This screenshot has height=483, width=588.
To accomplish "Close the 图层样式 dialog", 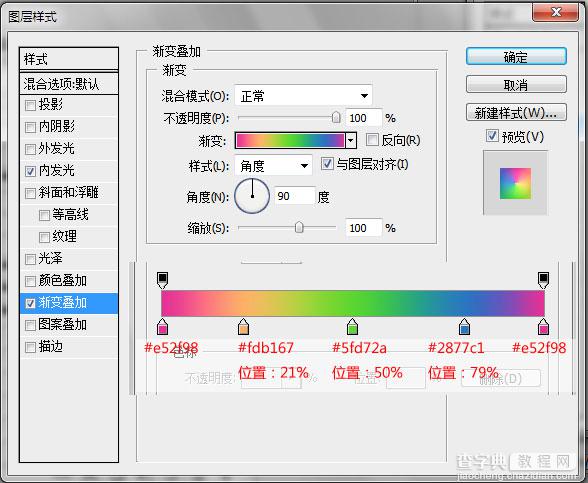I will (556, 13).
